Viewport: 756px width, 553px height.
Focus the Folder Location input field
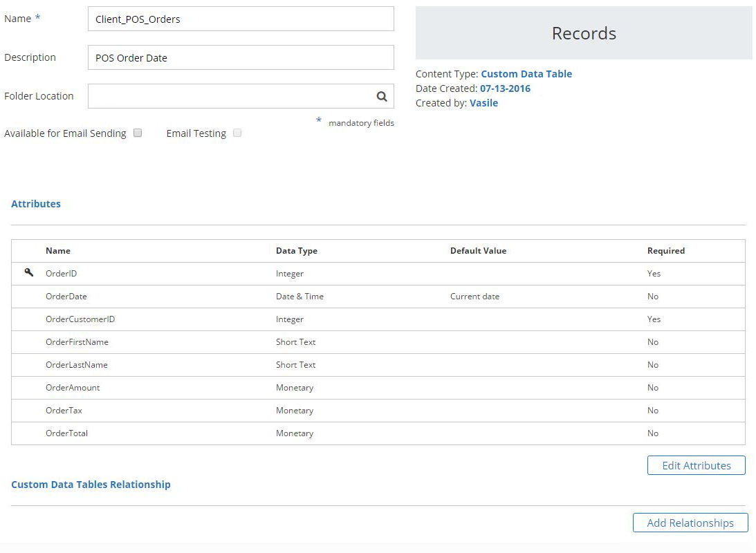[241, 96]
